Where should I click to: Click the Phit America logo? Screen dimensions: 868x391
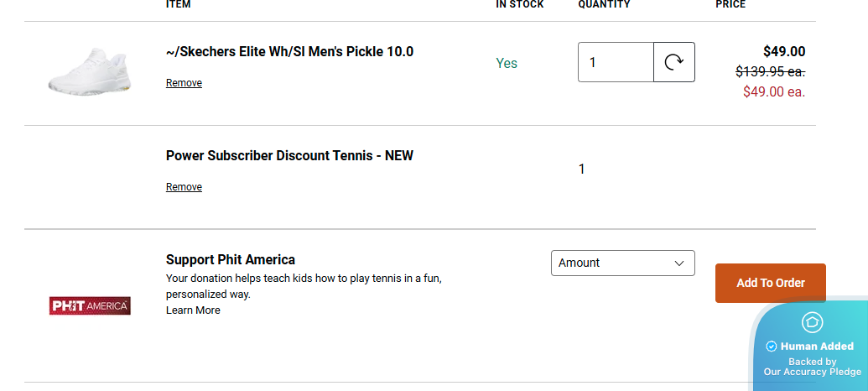tap(90, 305)
